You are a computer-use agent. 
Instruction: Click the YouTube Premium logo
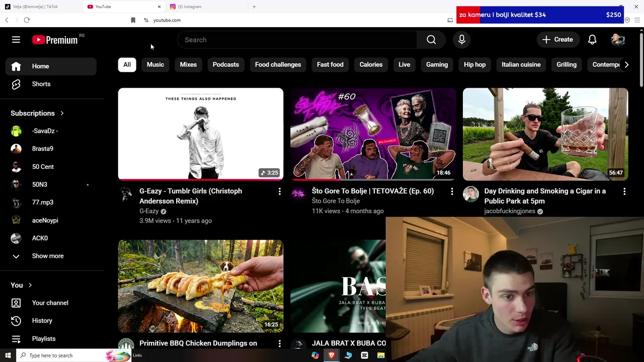coord(55,40)
